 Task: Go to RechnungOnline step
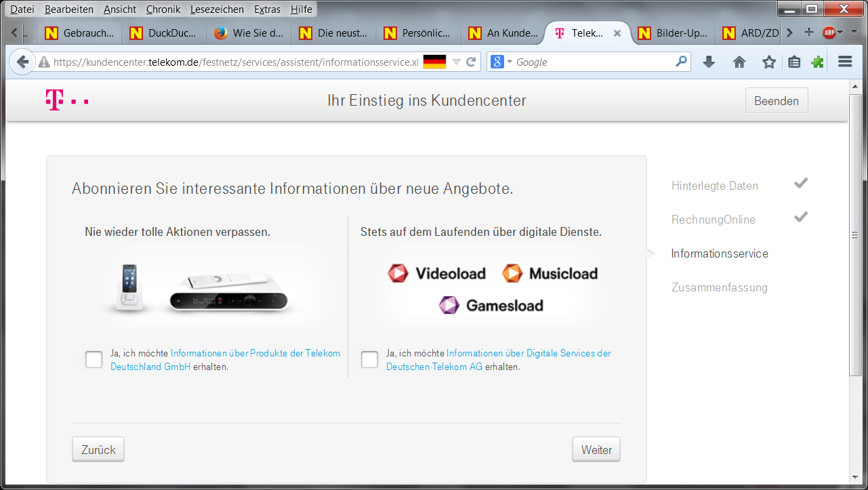click(713, 220)
